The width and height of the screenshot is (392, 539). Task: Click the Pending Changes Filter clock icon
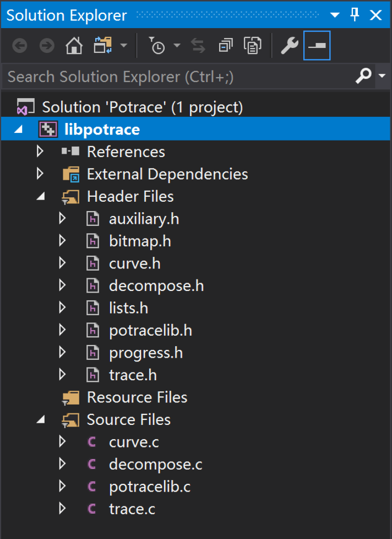tap(157, 46)
